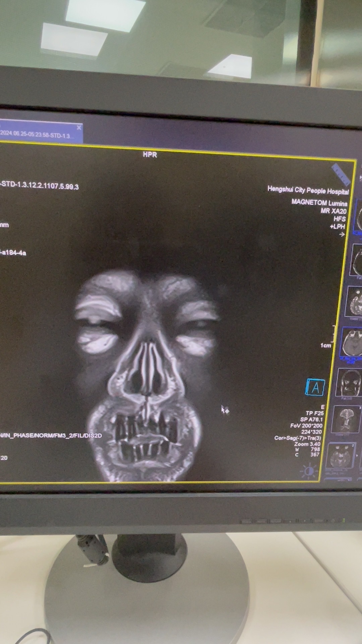Click the MR XA20 text

point(334,211)
